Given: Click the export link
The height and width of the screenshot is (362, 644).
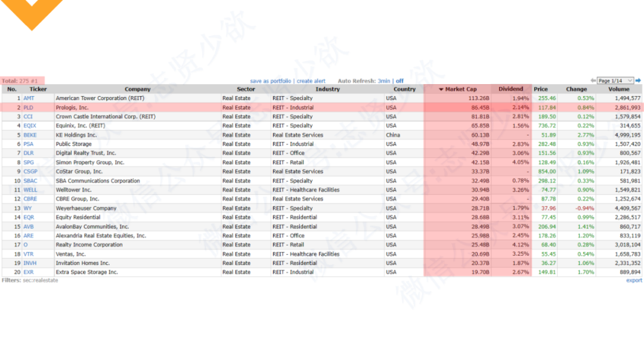Looking at the screenshot, I should tap(634, 280).
